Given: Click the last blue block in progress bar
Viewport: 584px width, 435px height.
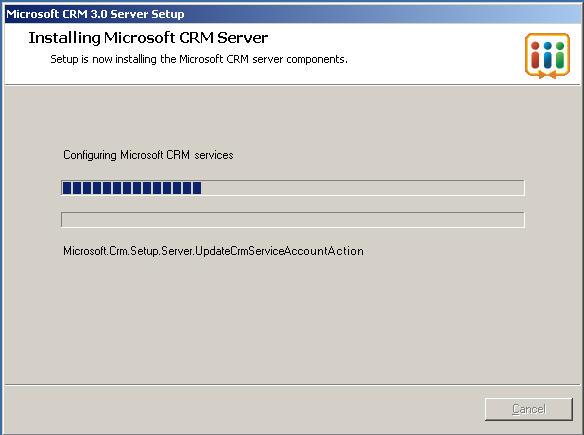Looking at the screenshot, I should (x=197, y=188).
